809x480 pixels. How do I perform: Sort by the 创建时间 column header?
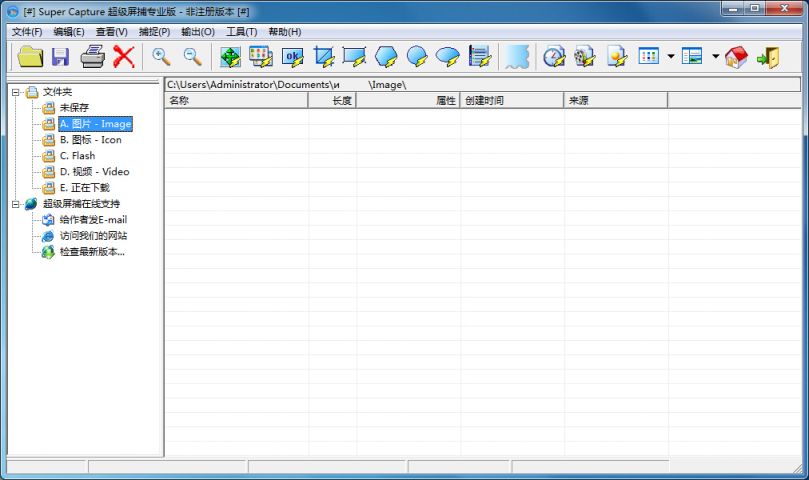tap(511, 101)
